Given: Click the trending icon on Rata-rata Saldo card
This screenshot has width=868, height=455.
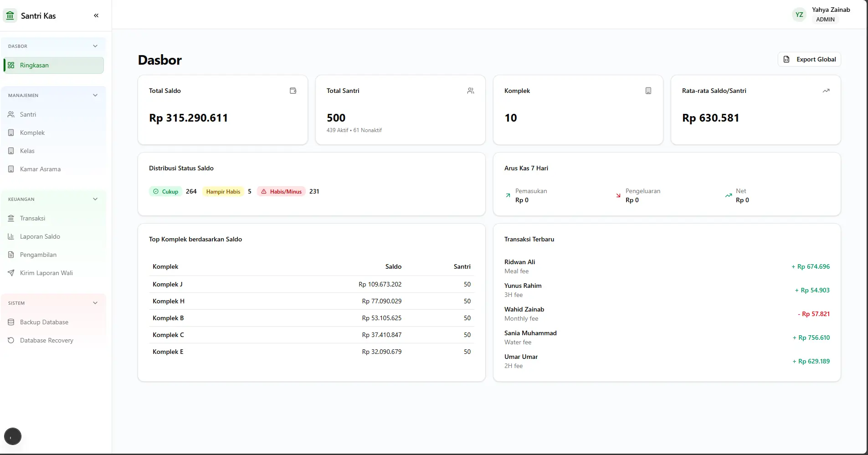Looking at the screenshot, I should pos(826,91).
